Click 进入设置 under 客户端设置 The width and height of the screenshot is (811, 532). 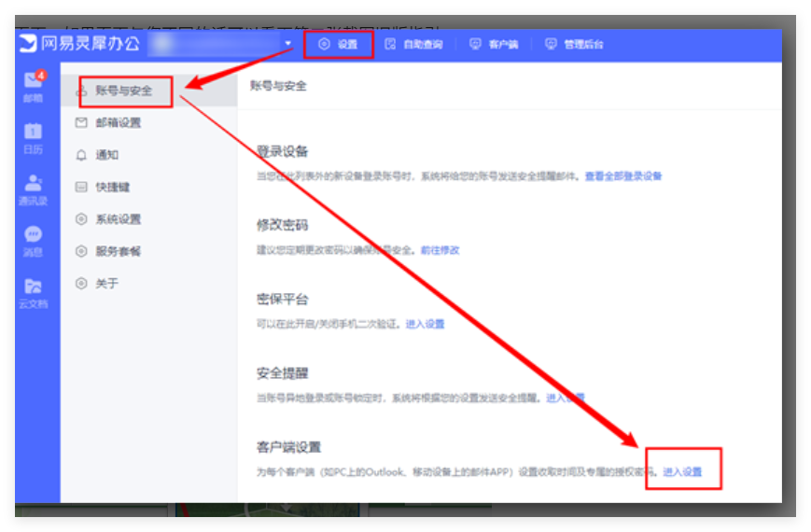(682, 472)
